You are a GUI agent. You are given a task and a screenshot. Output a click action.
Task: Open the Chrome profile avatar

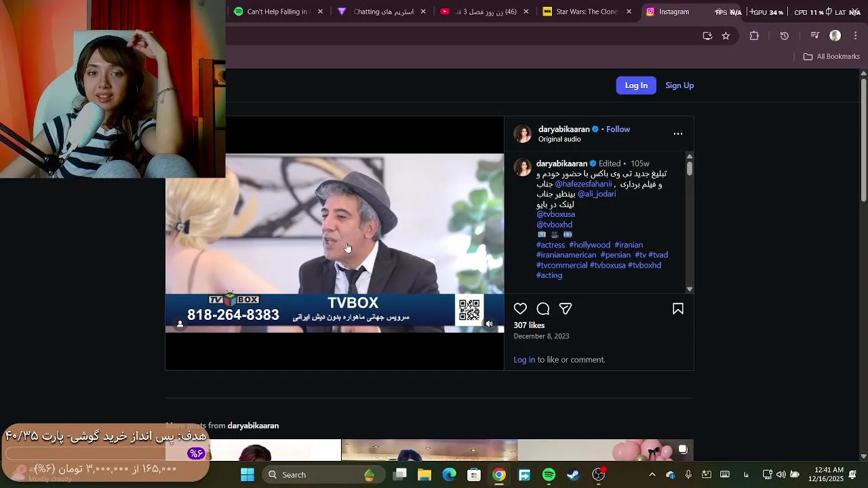click(835, 36)
